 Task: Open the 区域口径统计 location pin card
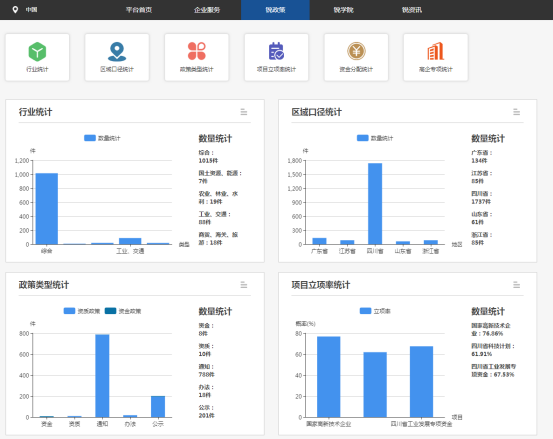[x=117, y=57]
